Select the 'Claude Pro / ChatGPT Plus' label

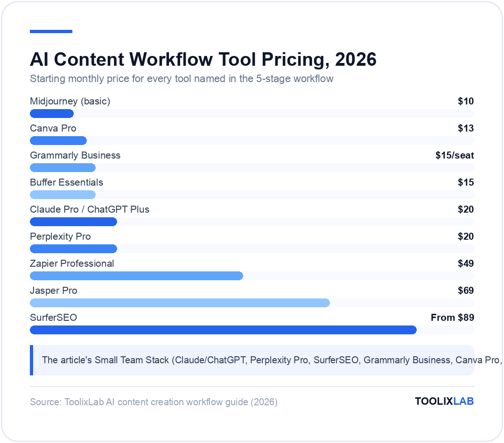[90, 209]
